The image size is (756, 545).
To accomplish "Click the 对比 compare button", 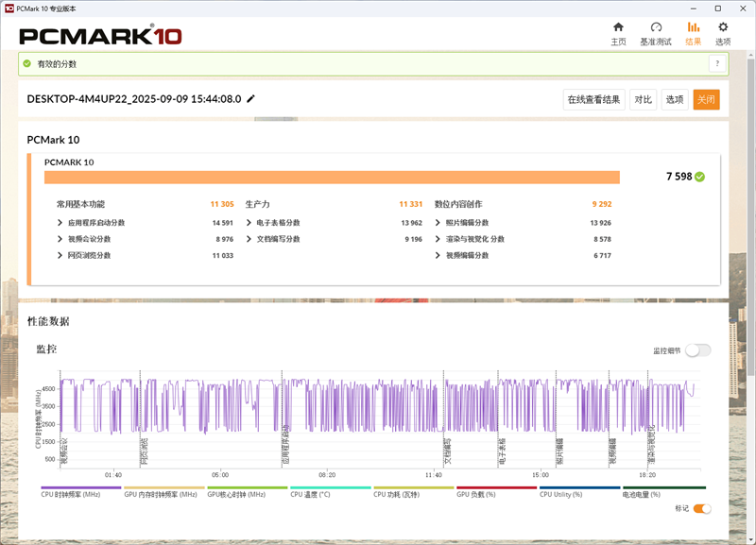I will (644, 100).
